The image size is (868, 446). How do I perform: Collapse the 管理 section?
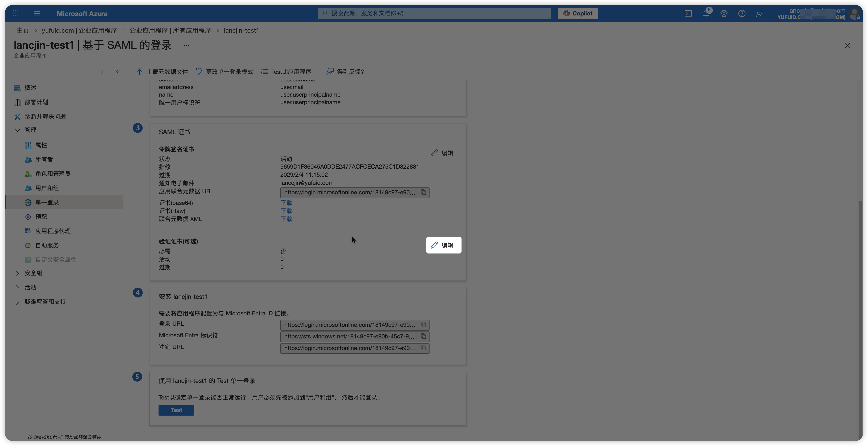(17, 130)
